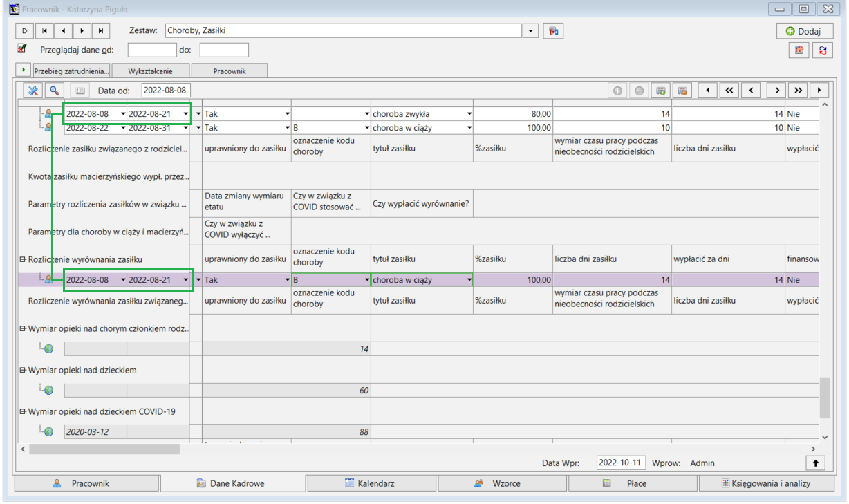Go to previous employee record
849x504 pixels.
[x=63, y=30]
